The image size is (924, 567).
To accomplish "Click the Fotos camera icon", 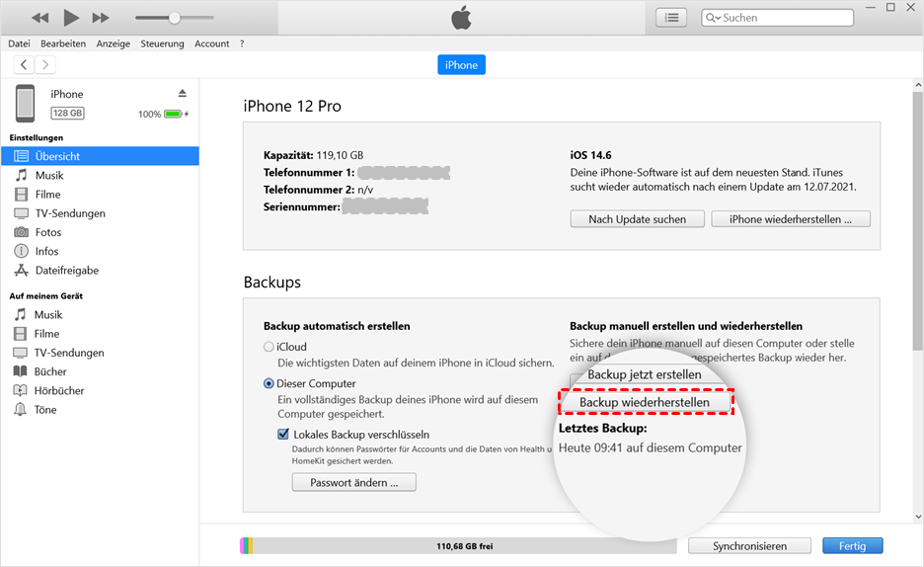I will pos(21,232).
